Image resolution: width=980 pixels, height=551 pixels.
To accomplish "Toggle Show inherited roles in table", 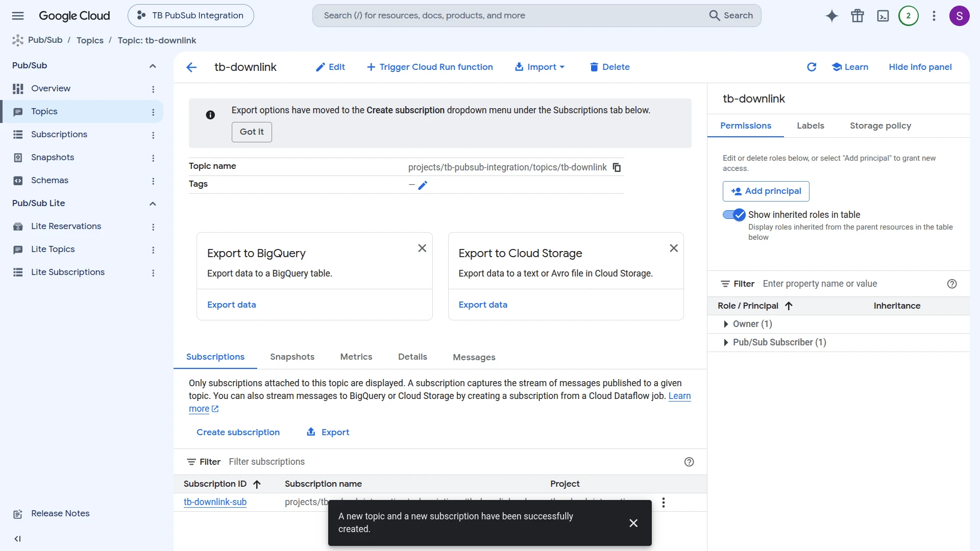I will coord(734,215).
